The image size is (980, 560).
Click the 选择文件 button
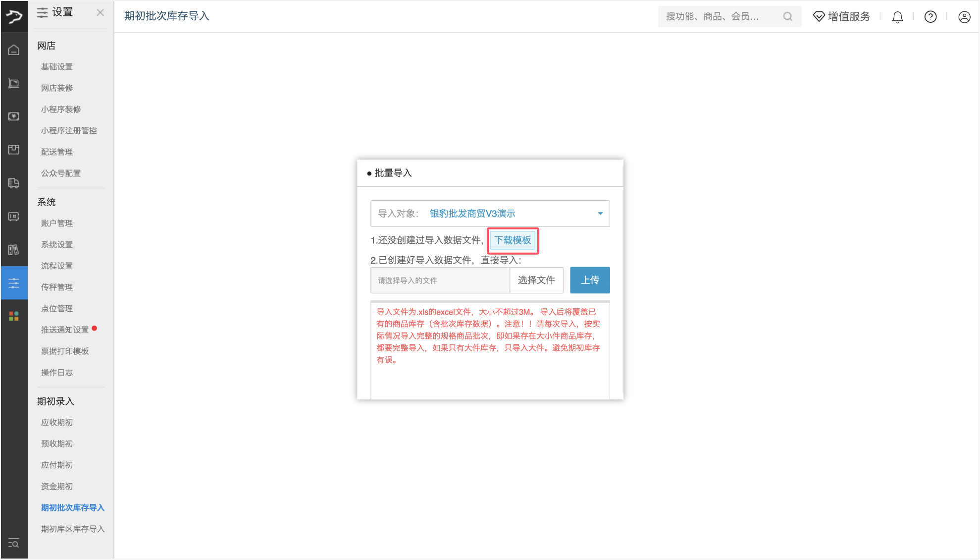pos(536,280)
